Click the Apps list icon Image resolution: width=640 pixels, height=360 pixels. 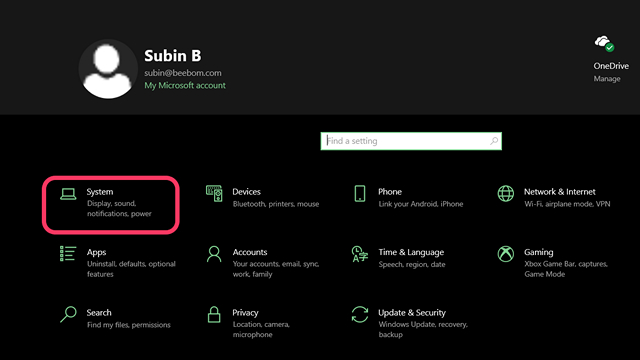coord(68,253)
